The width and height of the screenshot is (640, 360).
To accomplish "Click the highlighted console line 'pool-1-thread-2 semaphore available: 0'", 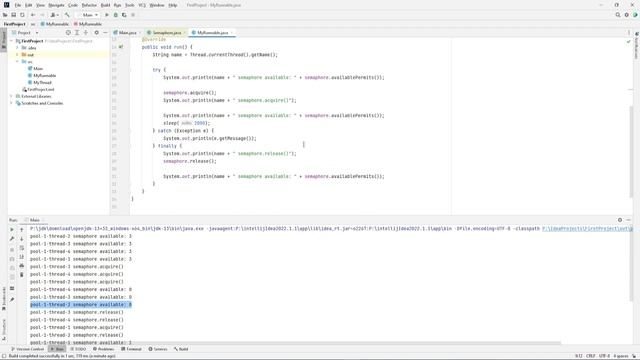I will [81, 304].
